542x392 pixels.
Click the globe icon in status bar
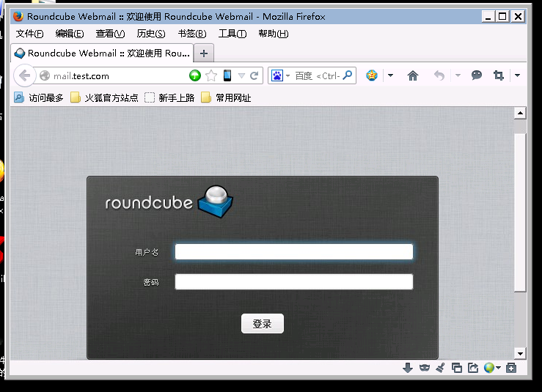489,368
